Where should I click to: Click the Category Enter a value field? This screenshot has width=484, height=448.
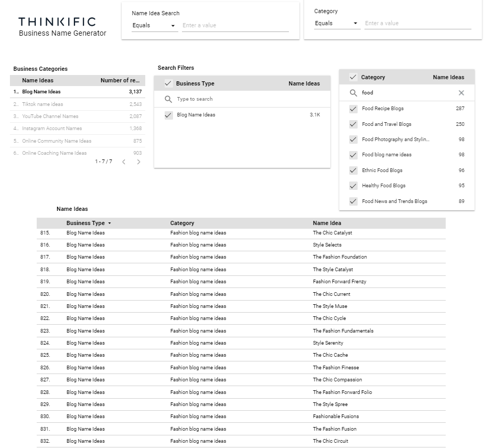pyautogui.click(x=418, y=24)
